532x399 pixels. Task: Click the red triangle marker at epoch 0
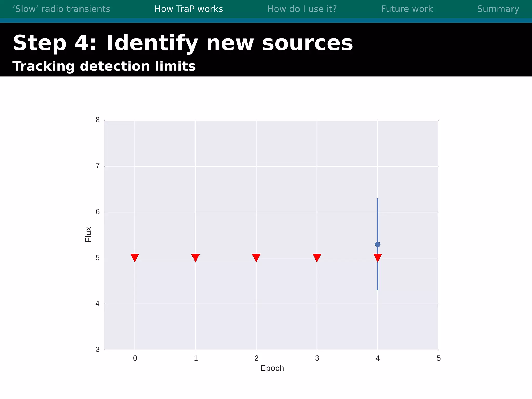coord(135,258)
